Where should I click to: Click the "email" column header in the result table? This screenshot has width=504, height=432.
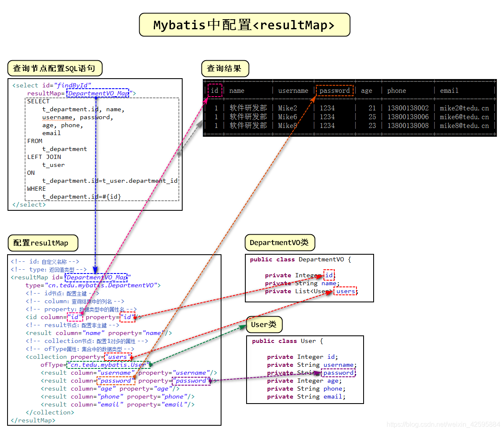point(449,91)
